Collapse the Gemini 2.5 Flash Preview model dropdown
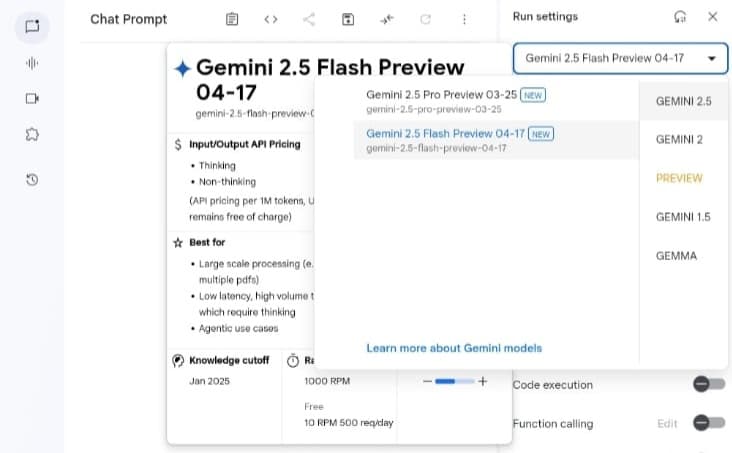 [x=711, y=58]
